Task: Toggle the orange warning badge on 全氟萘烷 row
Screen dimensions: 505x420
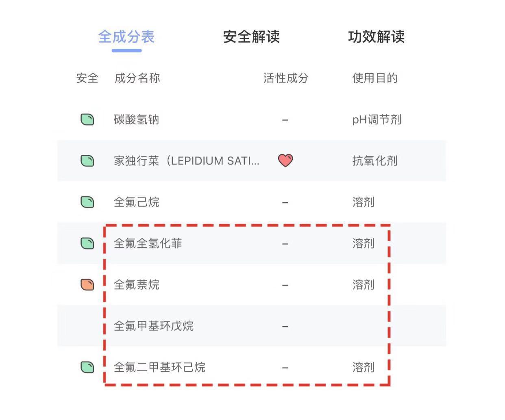Action: coord(87,285)
